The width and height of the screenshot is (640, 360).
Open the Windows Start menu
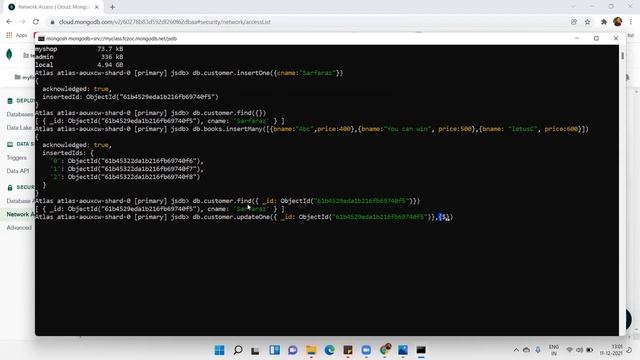click(x=219, y=350)
